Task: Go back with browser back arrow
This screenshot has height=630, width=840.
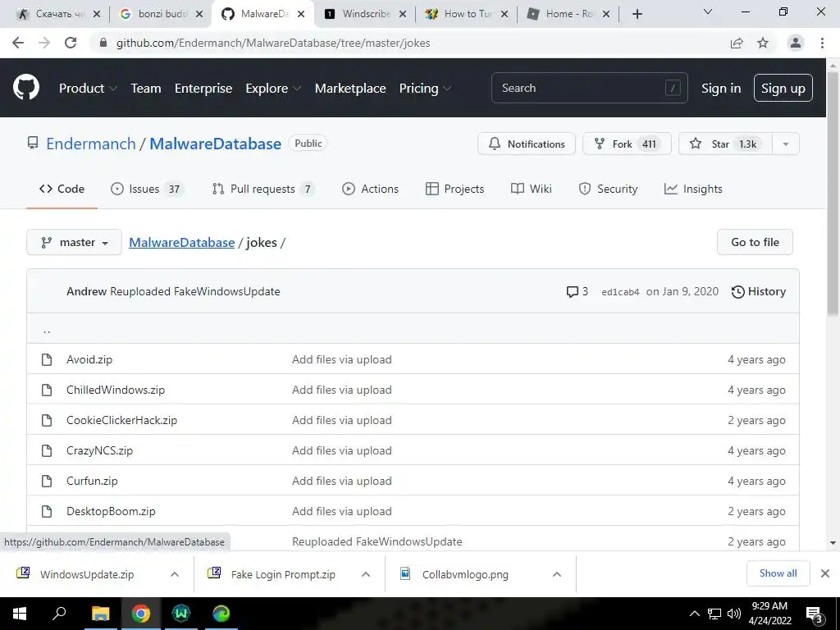Action: click(18, 43)
